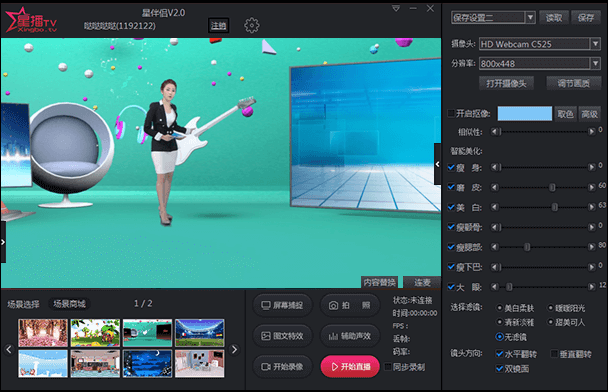The width and height of the screenshot is (608, 392).
Task: Click the red 开始直播 start live button
Action: (350, 366)
